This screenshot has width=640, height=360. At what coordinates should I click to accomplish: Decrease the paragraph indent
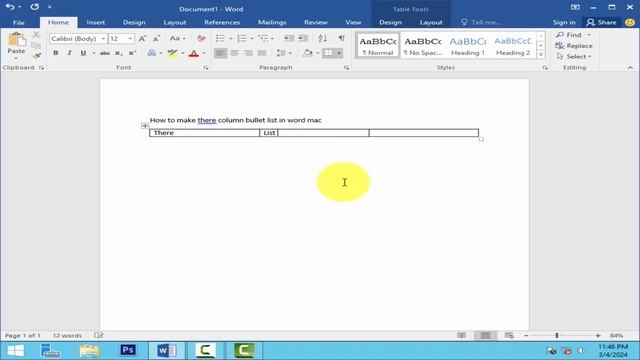(289, 38)
